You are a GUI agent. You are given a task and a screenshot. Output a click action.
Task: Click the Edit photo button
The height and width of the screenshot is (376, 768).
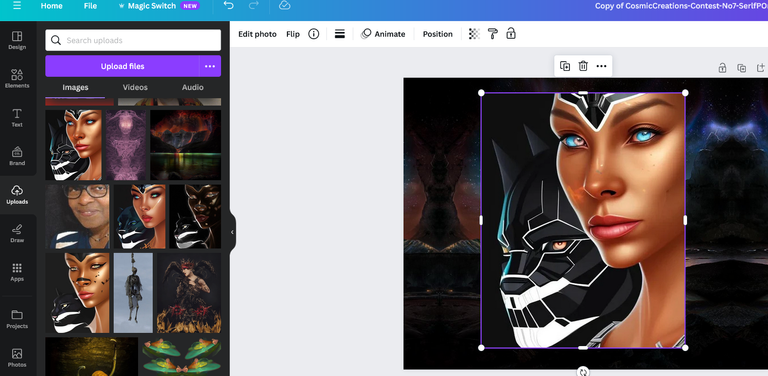[x=257, y=34]
